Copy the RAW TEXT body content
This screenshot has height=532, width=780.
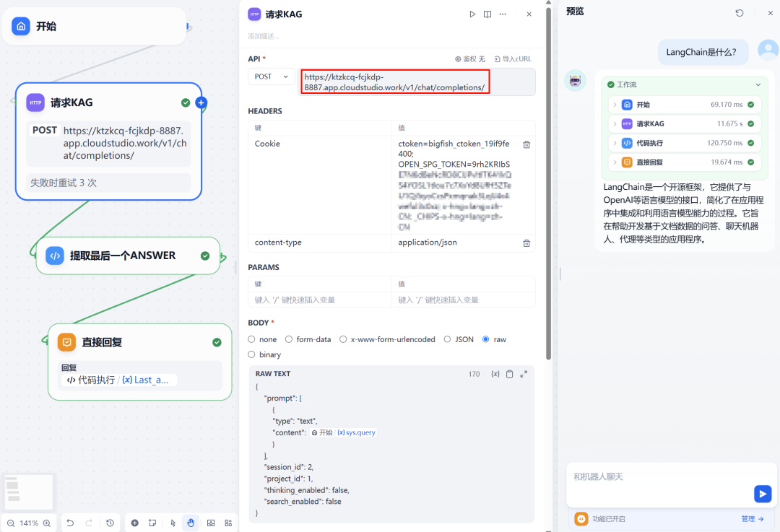[509, 374]
